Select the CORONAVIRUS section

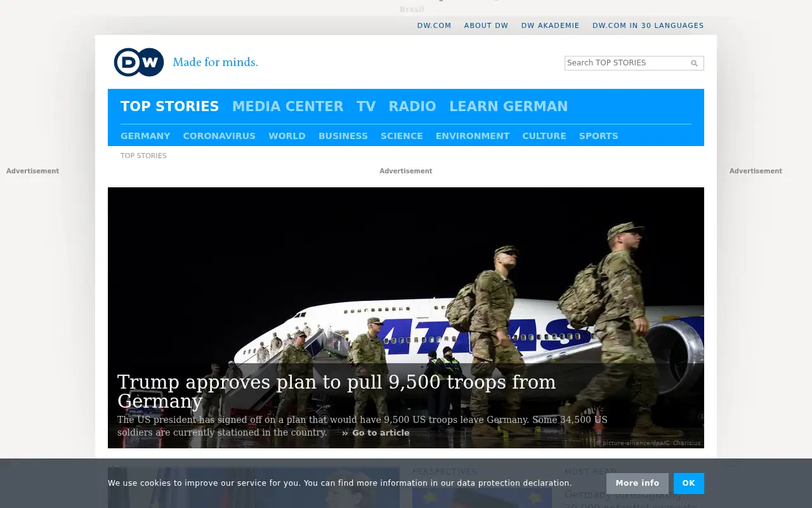tap(219, 136)
